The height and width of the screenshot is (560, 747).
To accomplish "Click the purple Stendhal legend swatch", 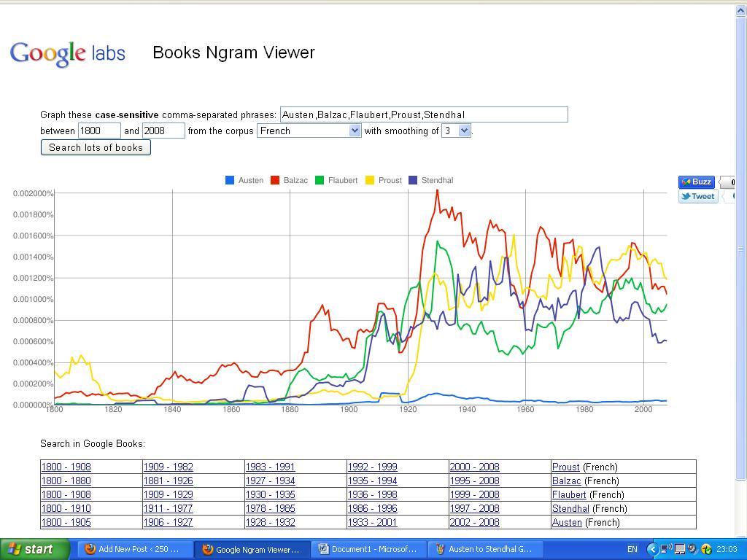I will pos(413,181).
